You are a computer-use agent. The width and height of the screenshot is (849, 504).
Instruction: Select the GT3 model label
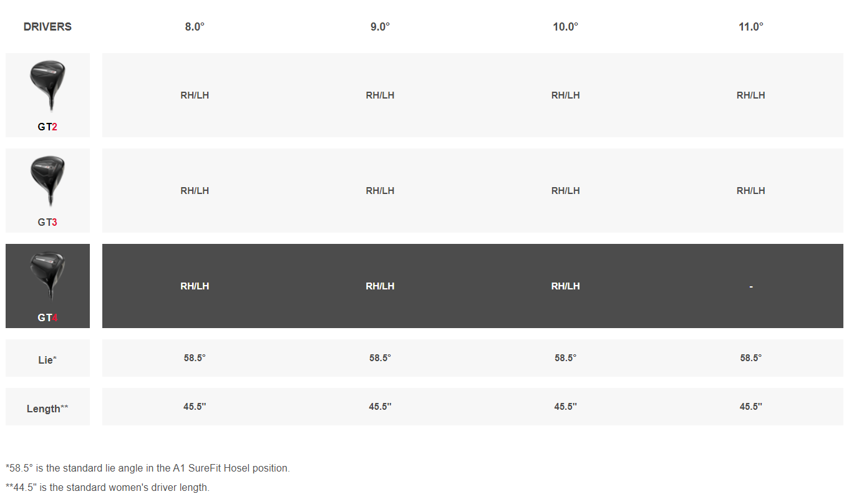[47, 222]
